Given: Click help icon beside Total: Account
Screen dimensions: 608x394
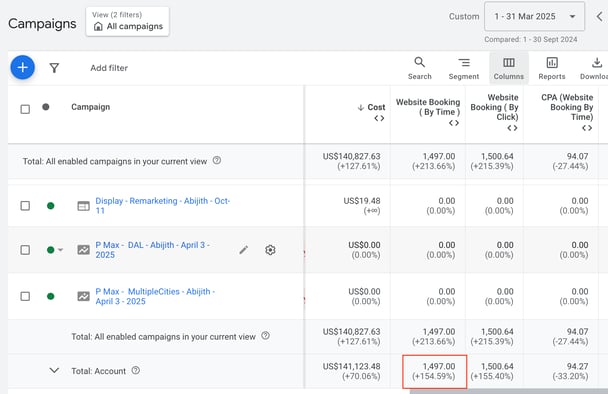Looking at the screenshot, I should tap(135, 370).
